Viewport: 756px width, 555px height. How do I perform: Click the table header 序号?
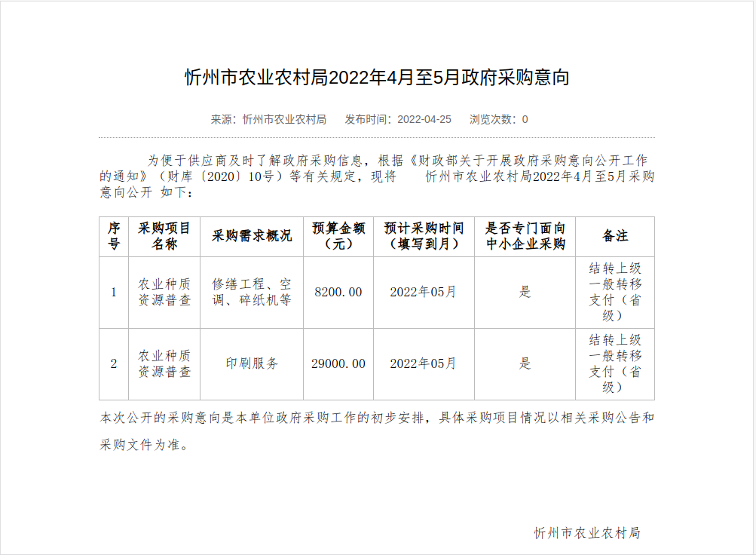(114, 236)
